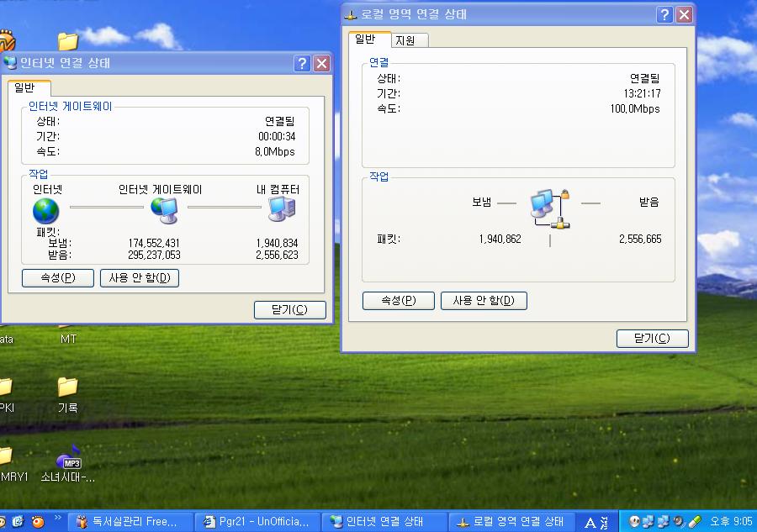This screenshot has height=532, width=757.
Task: Click the Internet globe icon in 작업 section
Action: click(46, 211)
